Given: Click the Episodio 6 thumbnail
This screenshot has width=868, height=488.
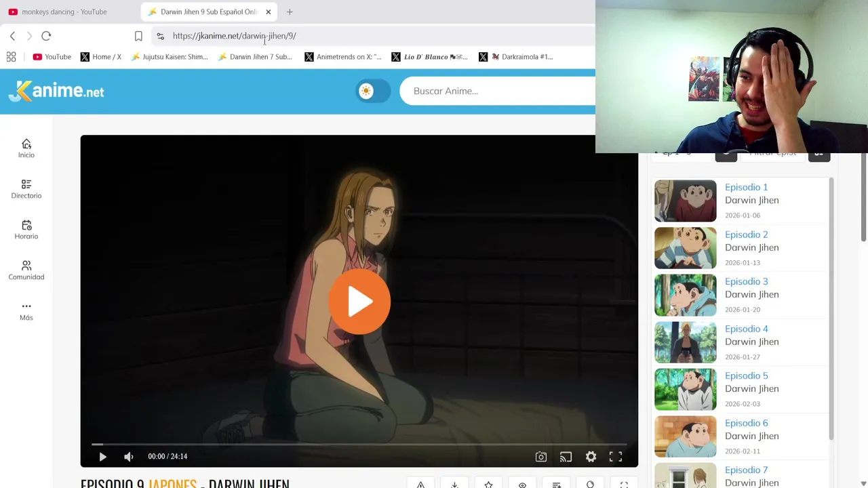Looking at the screenshot, I should pos(685,436).
